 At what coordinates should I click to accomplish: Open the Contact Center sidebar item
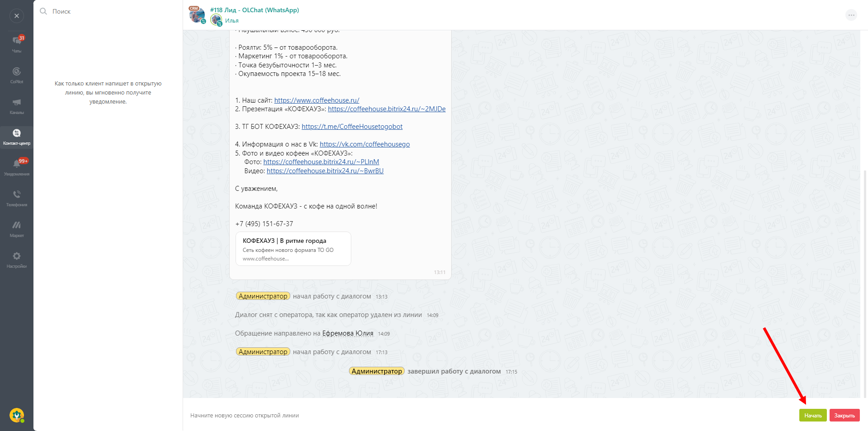pos(17,136)
